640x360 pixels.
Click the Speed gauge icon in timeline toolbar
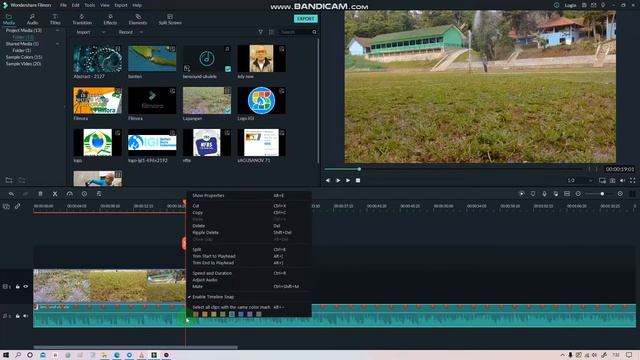[x=70, y=194]
